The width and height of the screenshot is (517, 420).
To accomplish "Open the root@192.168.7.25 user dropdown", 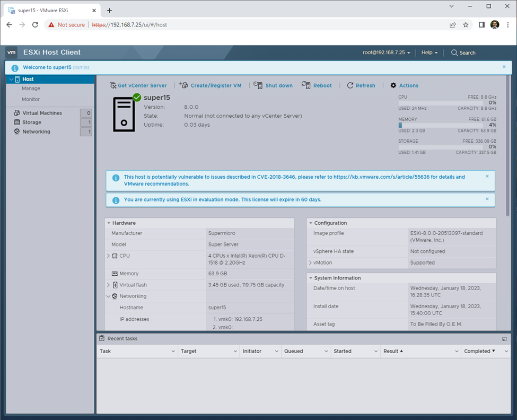I will pyautogui.click(x=387, y=52).
